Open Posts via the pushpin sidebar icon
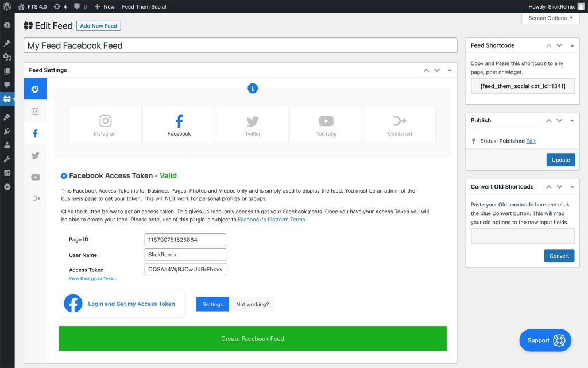 [7, 43]
